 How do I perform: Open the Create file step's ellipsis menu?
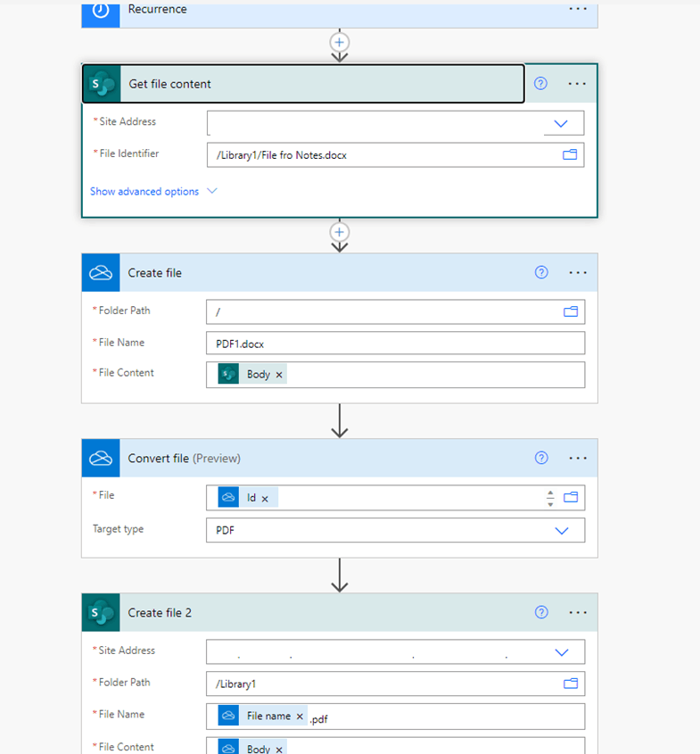[x=578, y=273]
